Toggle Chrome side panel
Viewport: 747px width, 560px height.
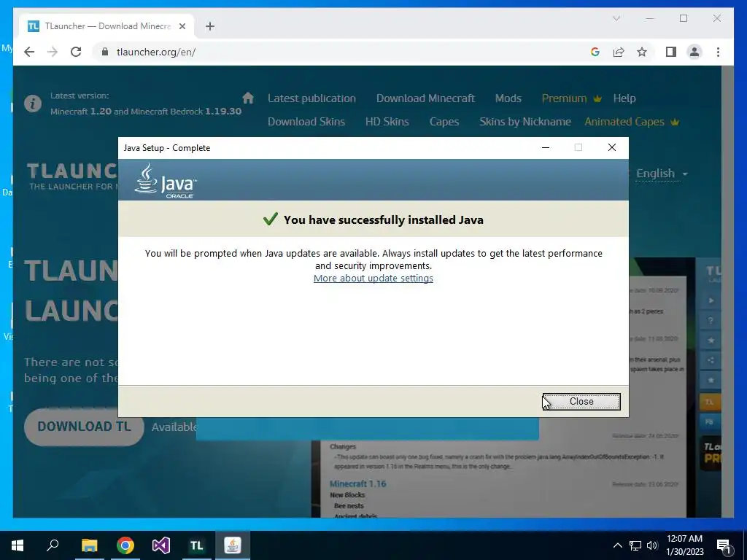pyautogui.click(x=671, y=52)
